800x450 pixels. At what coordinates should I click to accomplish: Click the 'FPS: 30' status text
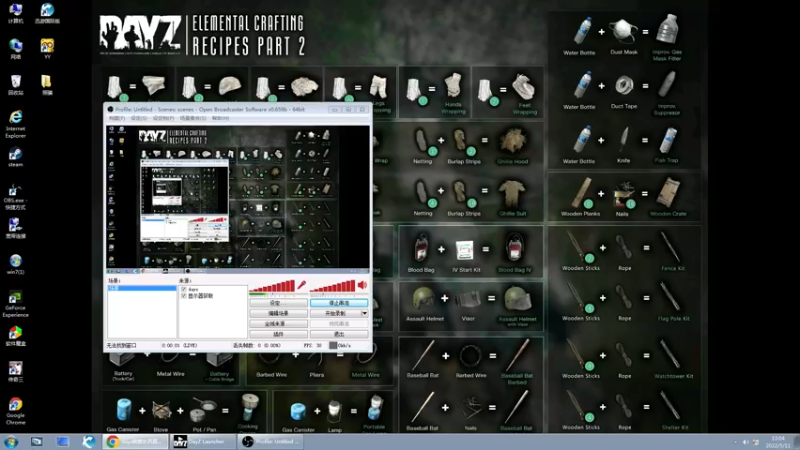[313, 345]
